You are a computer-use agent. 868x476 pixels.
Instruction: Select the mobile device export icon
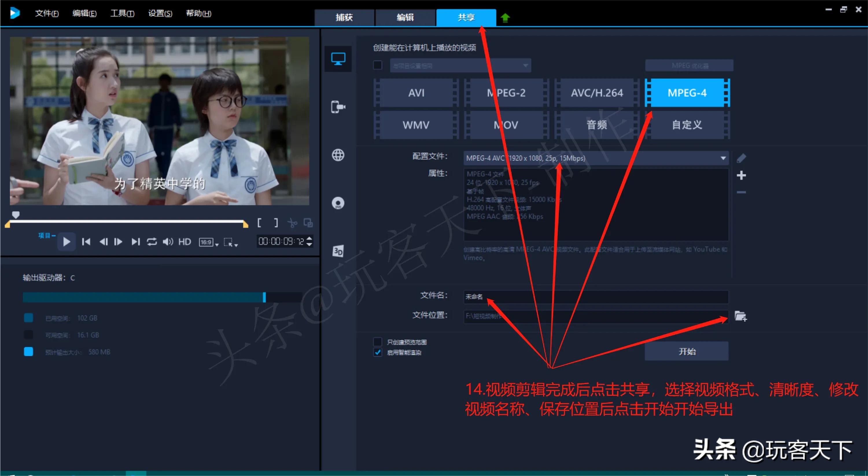[x=338, y=107]
